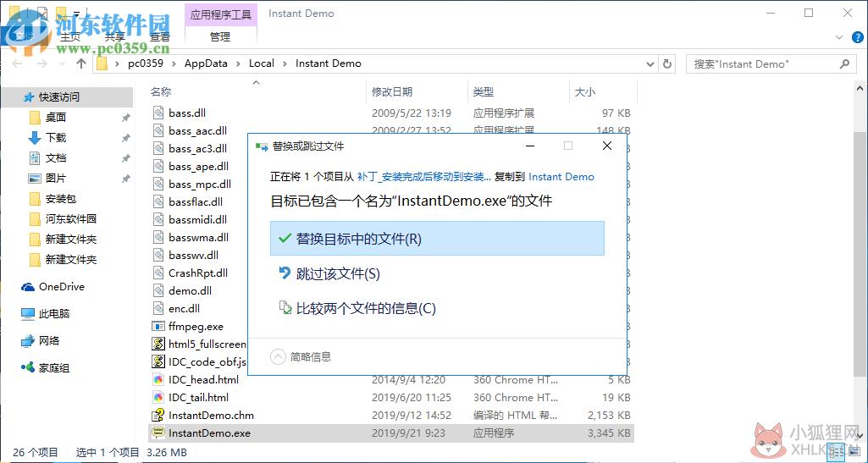Sort by 修改日期 column header

392,92
